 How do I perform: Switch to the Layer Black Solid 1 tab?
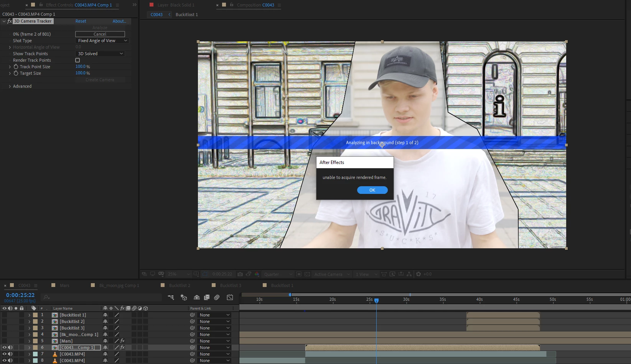pos(176,5)
